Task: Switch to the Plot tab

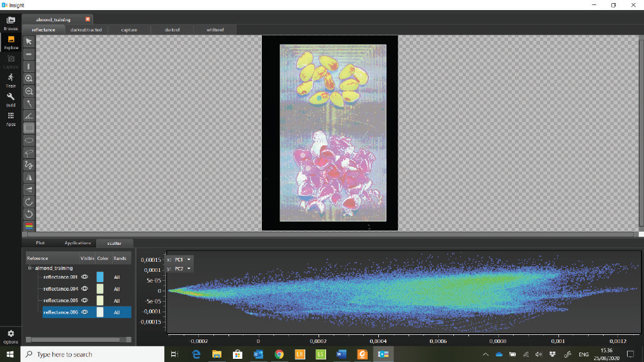Action: click(40, 243)
